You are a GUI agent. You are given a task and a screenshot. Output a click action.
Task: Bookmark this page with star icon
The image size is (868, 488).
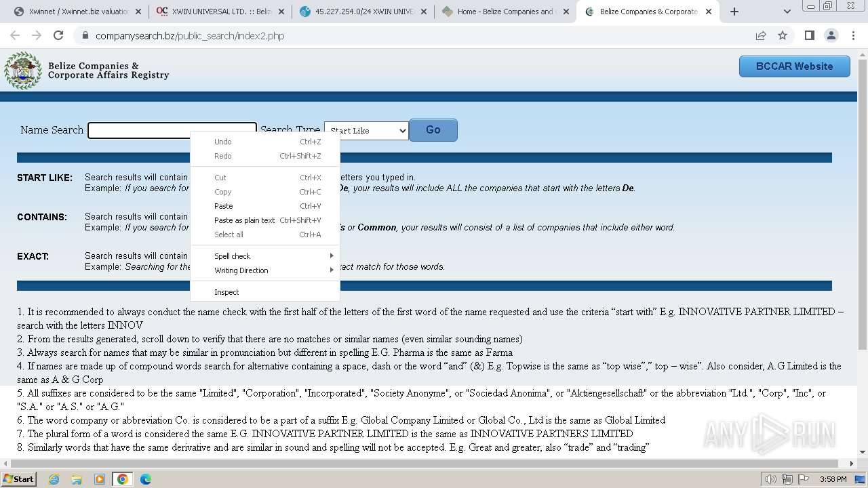(783, 36)
